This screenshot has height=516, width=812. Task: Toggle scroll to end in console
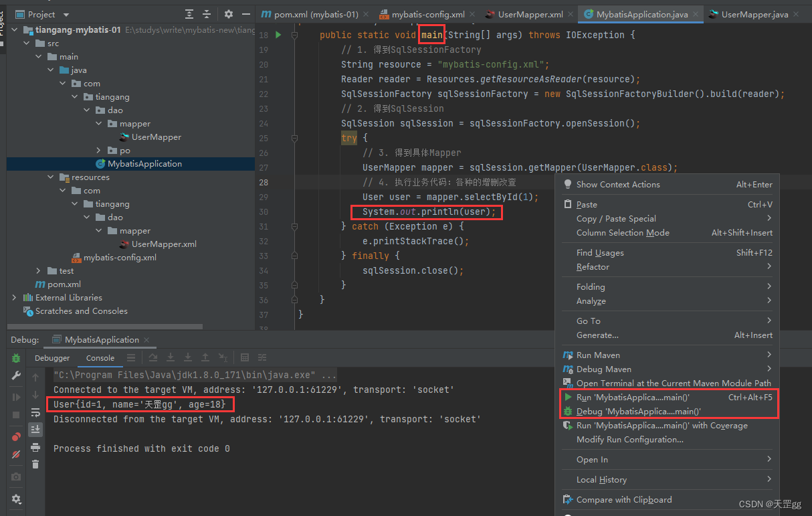tap(35, 429)
